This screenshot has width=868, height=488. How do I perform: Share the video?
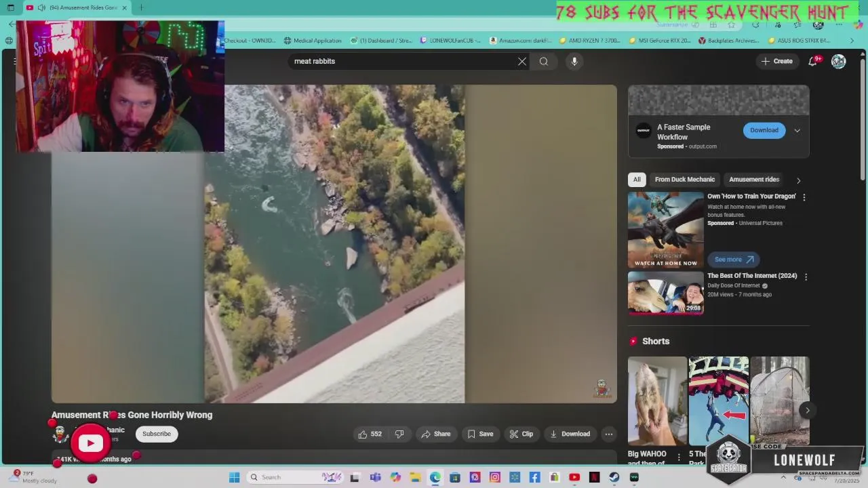pos(435,434)
